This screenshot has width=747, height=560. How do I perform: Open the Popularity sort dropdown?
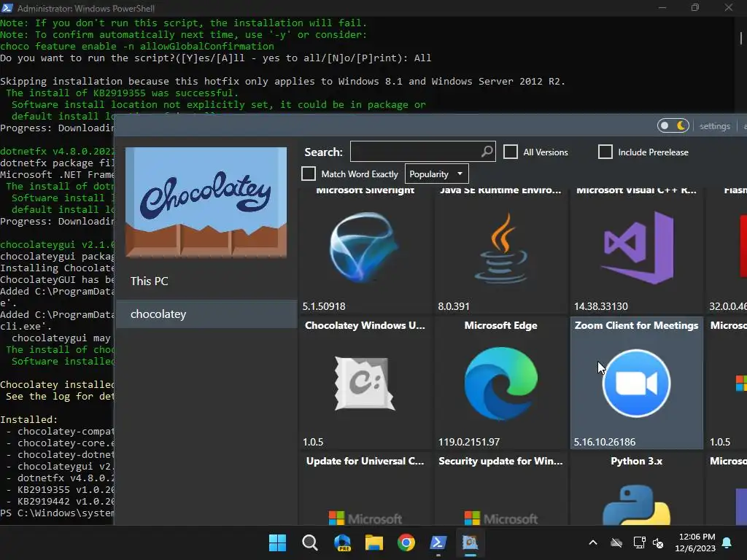[x=436, y=174]
